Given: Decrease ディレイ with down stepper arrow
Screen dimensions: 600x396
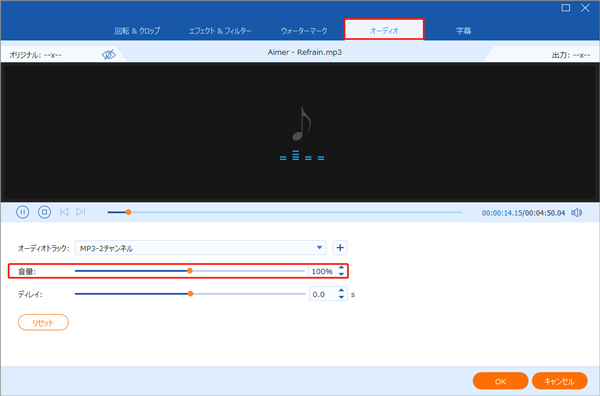Looking at the screenshot, I should click(341, 297).
